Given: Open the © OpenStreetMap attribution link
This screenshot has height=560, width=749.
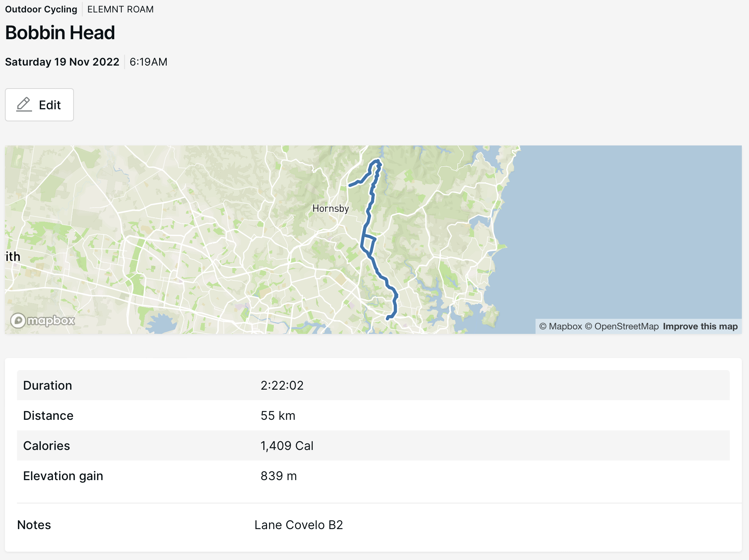Looking at the screenshot, I should 622,326.
